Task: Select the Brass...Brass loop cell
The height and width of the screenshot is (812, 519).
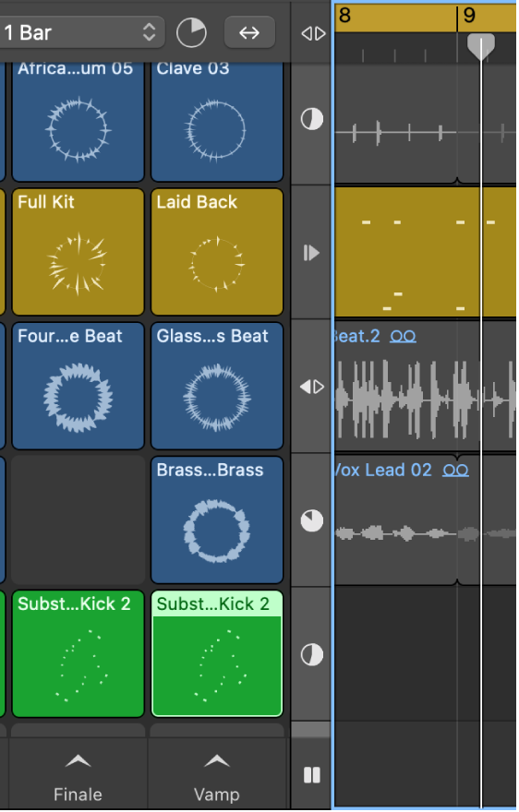Action: (217, 519)
